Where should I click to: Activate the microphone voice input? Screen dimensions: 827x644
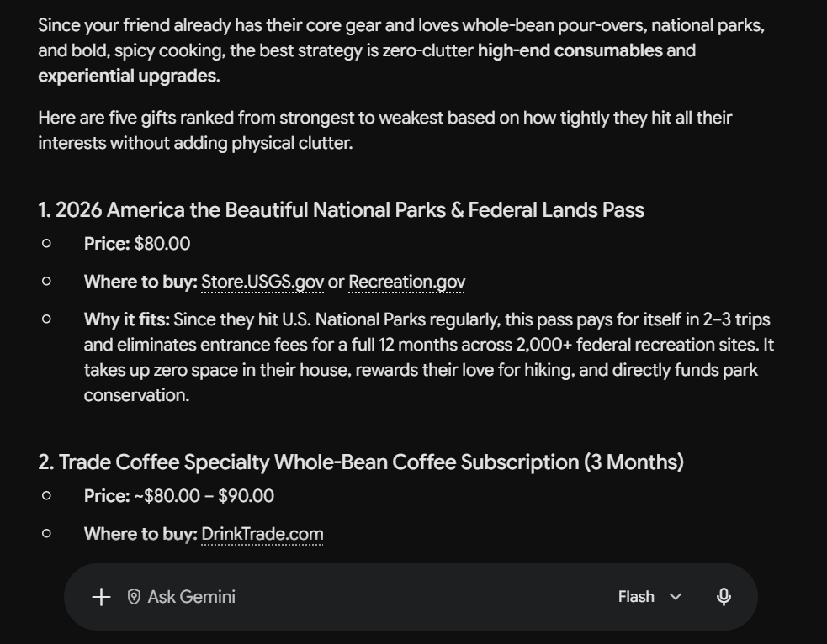coord(724,597)
